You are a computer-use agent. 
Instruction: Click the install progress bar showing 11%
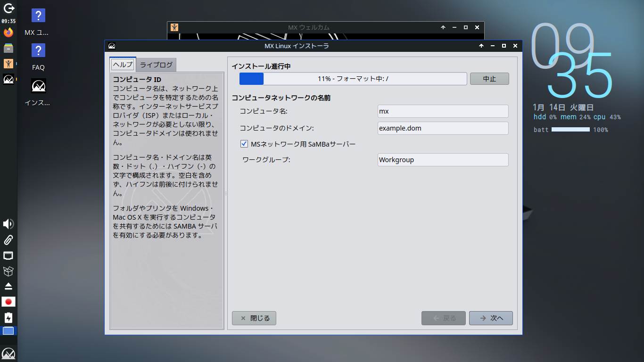coord(353,79)
